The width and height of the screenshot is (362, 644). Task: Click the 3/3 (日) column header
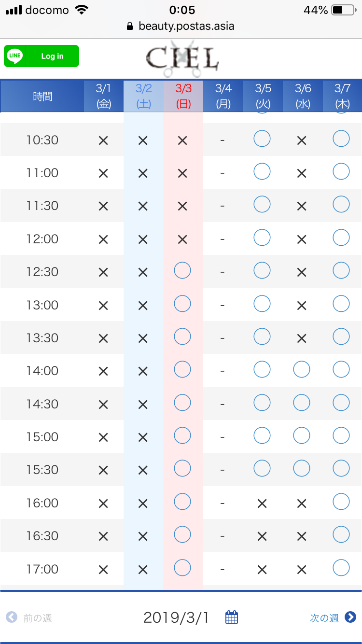(183, 96)
